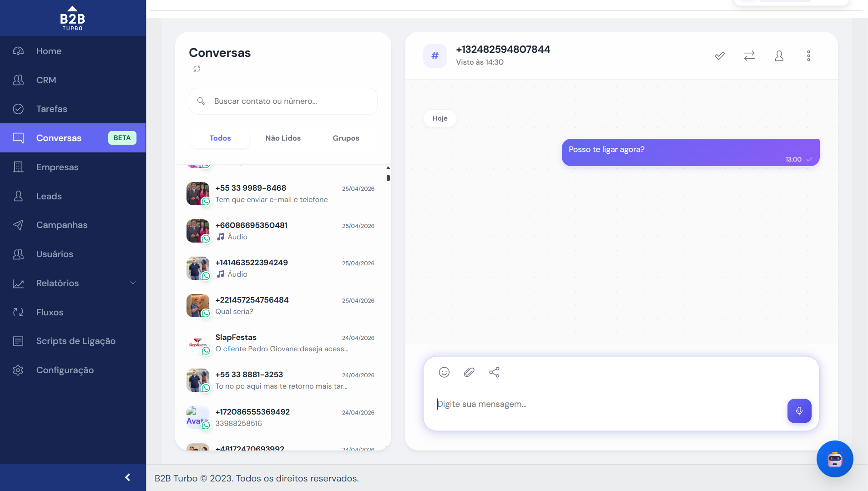Image resolution: width=868 pixels, height=491 pixels.
Task: Expand the Relatórios submenu chevron
Action: pos(133,283)
